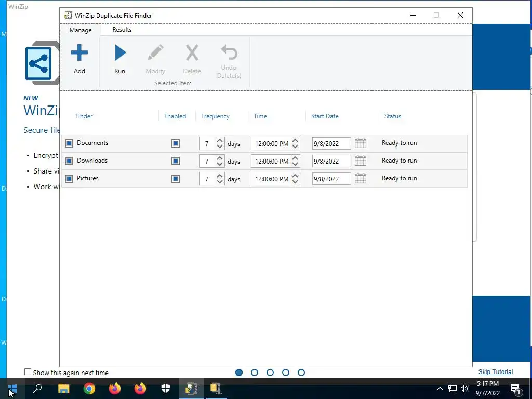Go to first tutorial page dot
Image resolution: width=532 pixels, height=399 pixels.
[x=239, y=373]
